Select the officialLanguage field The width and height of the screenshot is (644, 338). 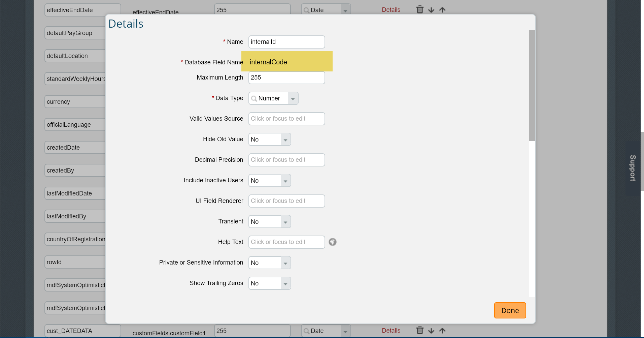point(75,125)
